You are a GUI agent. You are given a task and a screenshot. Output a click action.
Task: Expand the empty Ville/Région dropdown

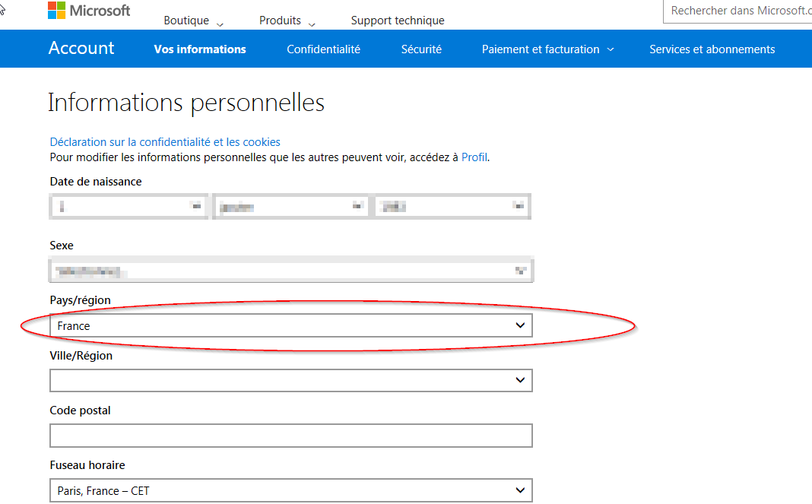pyautogui.click(x=291, y=380)
